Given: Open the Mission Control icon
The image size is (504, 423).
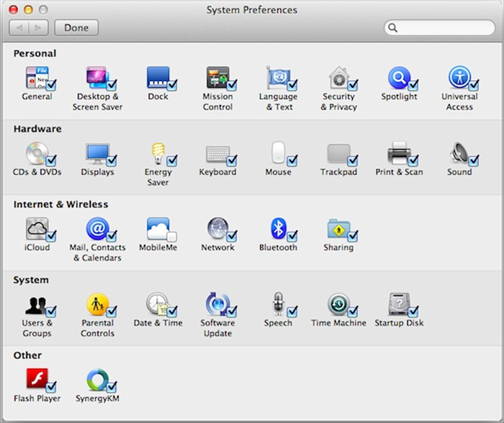Looking at the screenshot, I should (217, 78).
